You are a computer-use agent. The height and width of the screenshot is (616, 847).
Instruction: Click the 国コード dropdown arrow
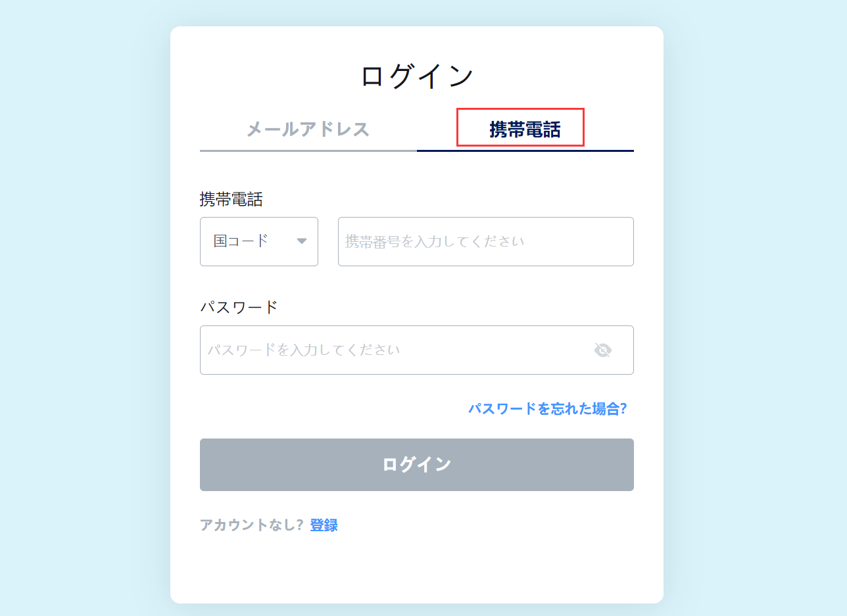[302, 241]
